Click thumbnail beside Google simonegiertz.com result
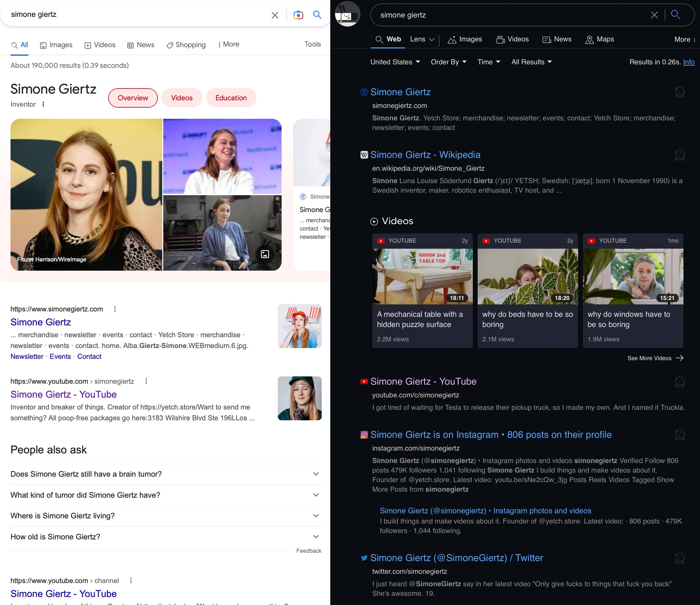 [299, 326]
